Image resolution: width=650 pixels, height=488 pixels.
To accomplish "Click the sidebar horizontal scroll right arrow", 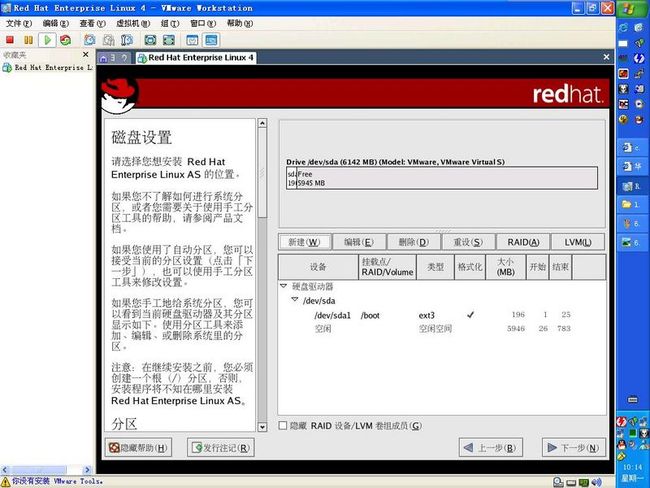I will coord(87,470).
